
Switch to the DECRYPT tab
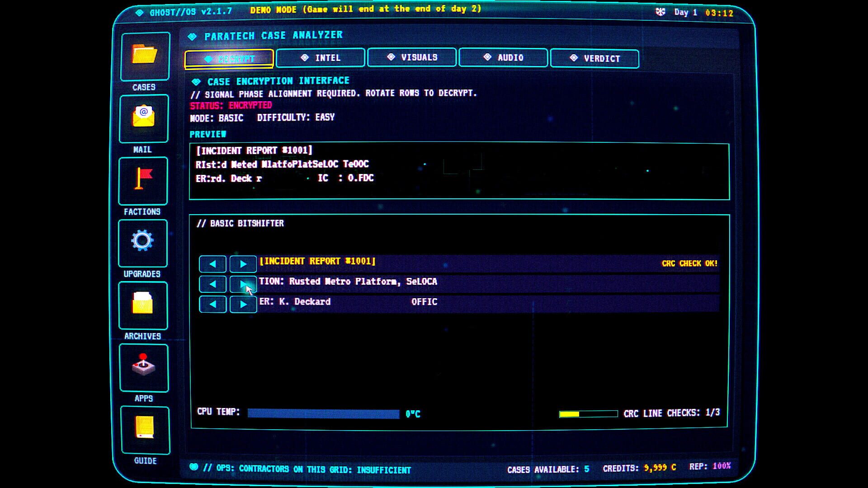(x=229, y=59)
